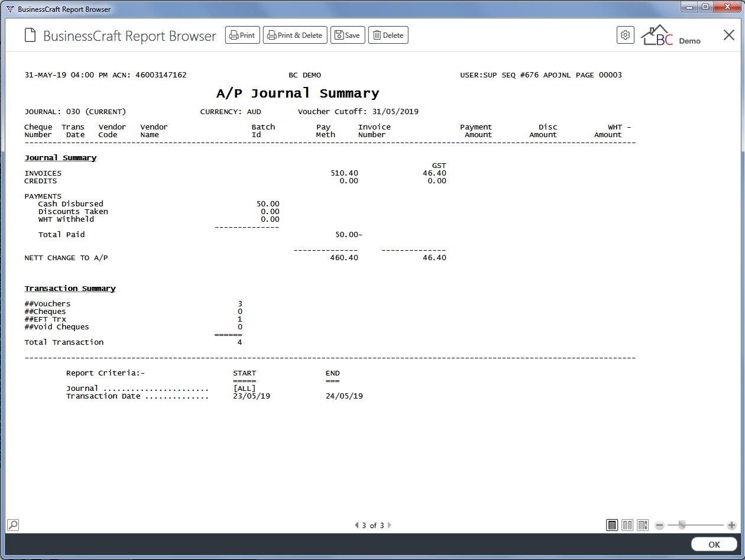
Task: Select the 'INVOICES' row label
Action: (43, 173)
